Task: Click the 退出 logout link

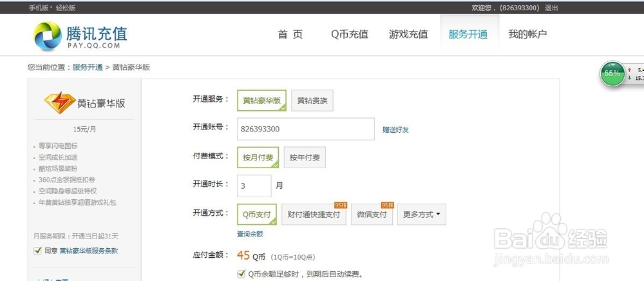Action: 552,8
